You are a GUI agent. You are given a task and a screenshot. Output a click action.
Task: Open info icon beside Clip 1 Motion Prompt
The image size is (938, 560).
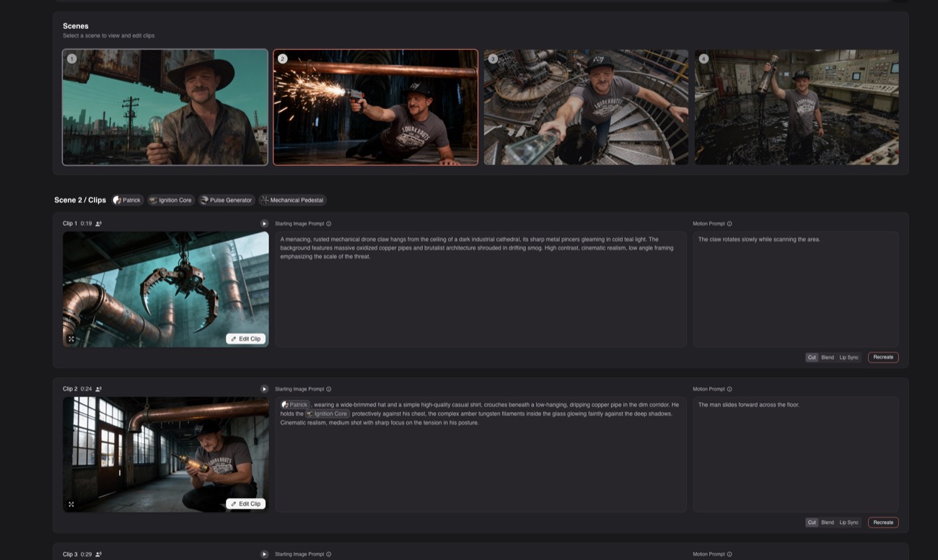coord(729,224)
